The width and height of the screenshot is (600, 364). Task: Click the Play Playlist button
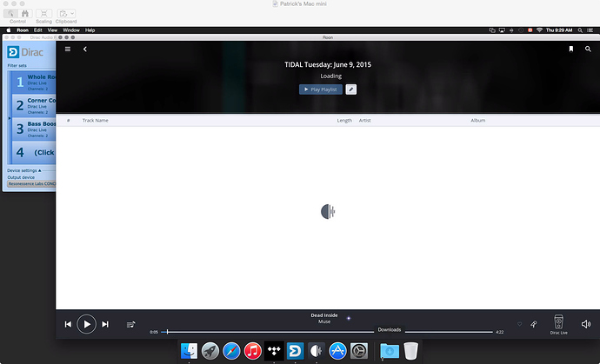tap(321, 89)
